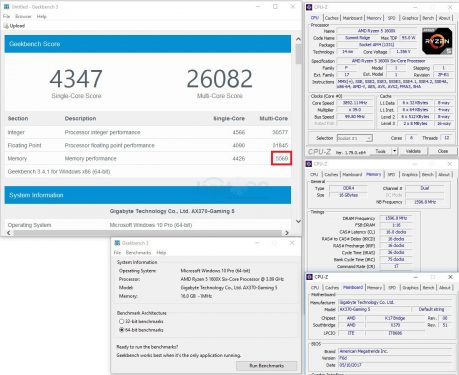459x375 pixels.
Task: Click the Core Speed value field in CPU-Z
Action: (355, 103)
